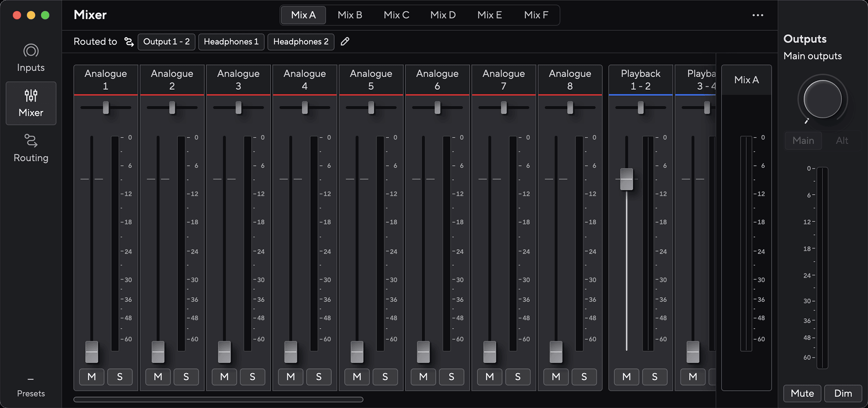The image size is (868, 408).
Task: Switch to the Mix E tab
Action: tap(490, 15)
